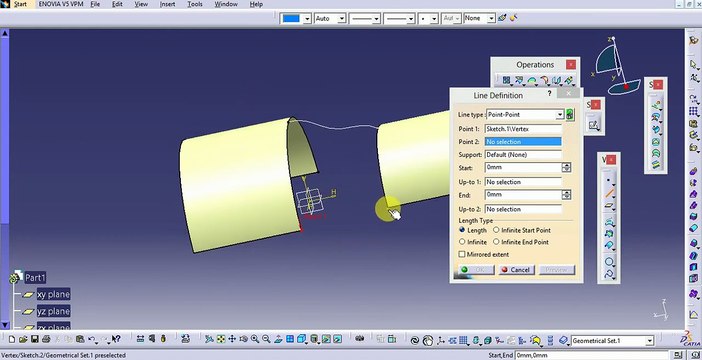
Task: Click the question mark help in Line Definition
Action: click(549, 94)
